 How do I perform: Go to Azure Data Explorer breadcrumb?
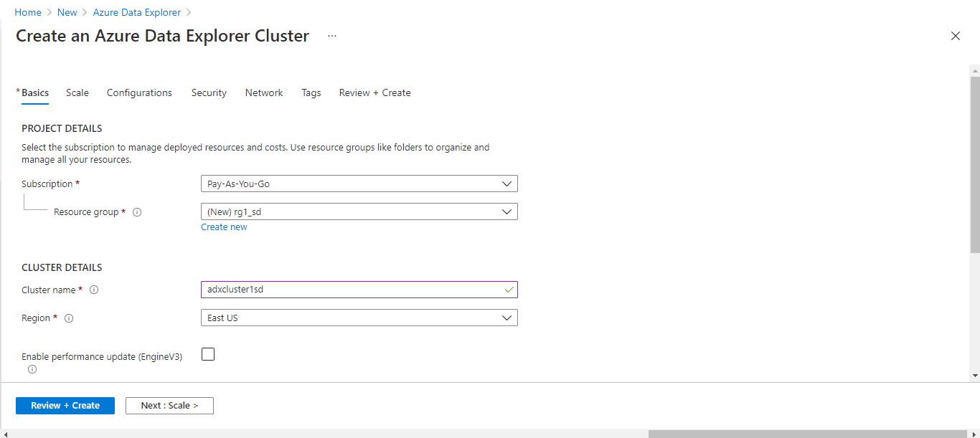(136, 13)
